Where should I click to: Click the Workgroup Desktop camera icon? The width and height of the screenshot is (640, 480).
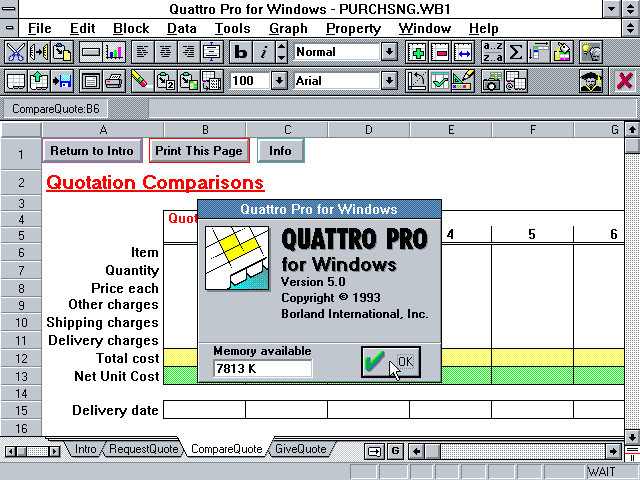[x=493, y=81]
